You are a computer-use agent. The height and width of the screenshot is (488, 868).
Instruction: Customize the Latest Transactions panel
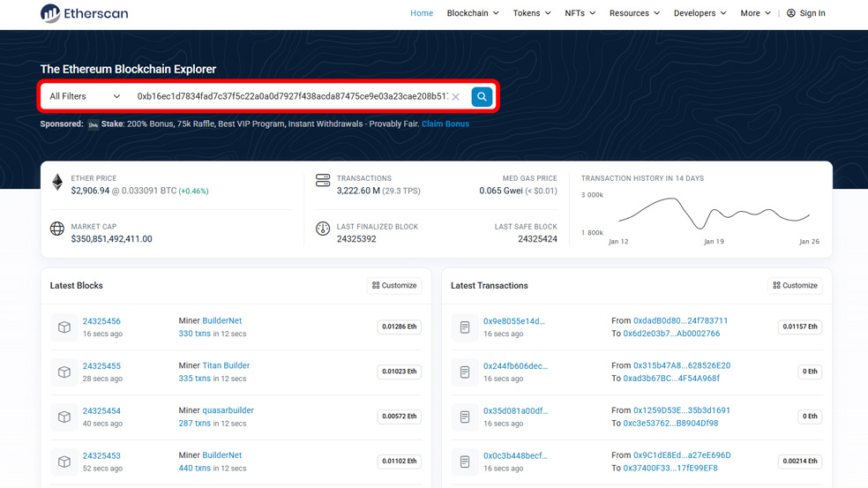tap(795, 285)
